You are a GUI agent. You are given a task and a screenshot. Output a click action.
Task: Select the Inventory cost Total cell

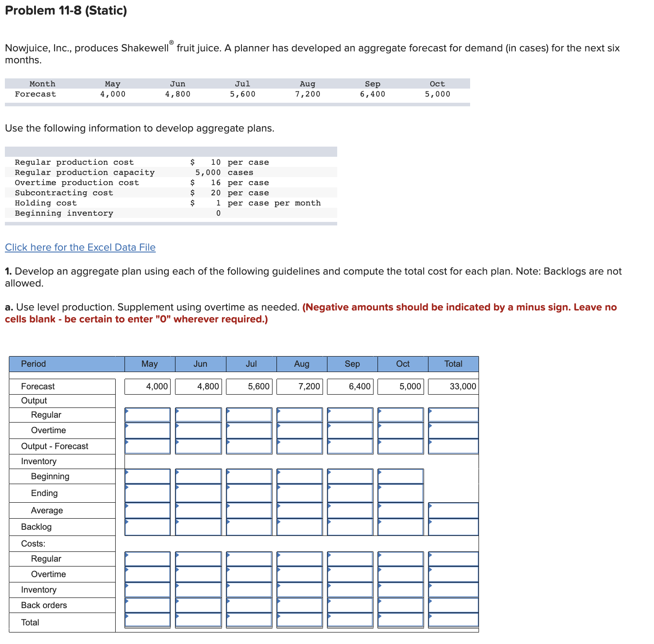click(x=453, y=590)
